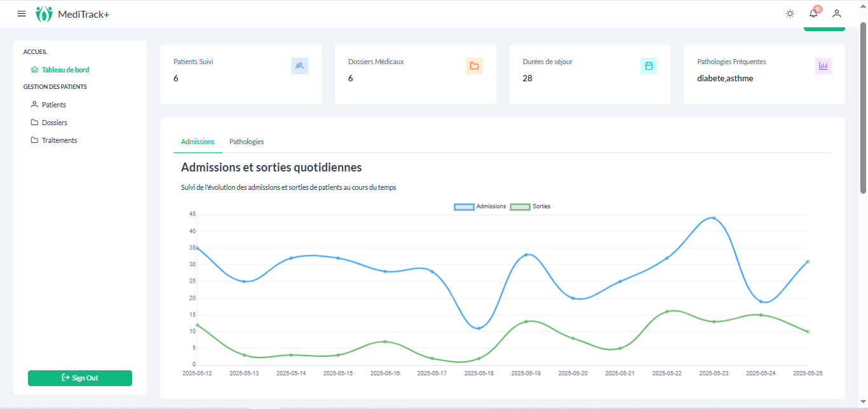Screen dimensions: 868x409
Task: Switch to the Pathologies tab
Action: click(x=247, y=142)
